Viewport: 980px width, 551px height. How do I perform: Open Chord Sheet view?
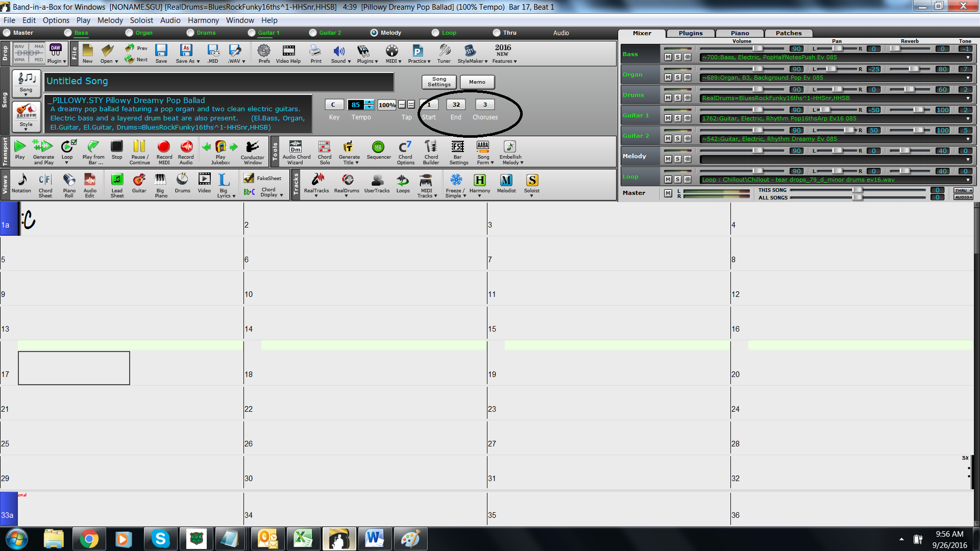pos(45,185)
